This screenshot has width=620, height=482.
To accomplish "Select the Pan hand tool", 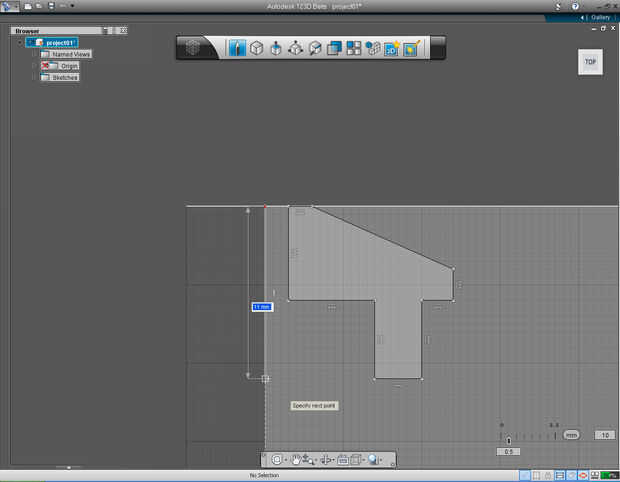I will click(297, 460).
